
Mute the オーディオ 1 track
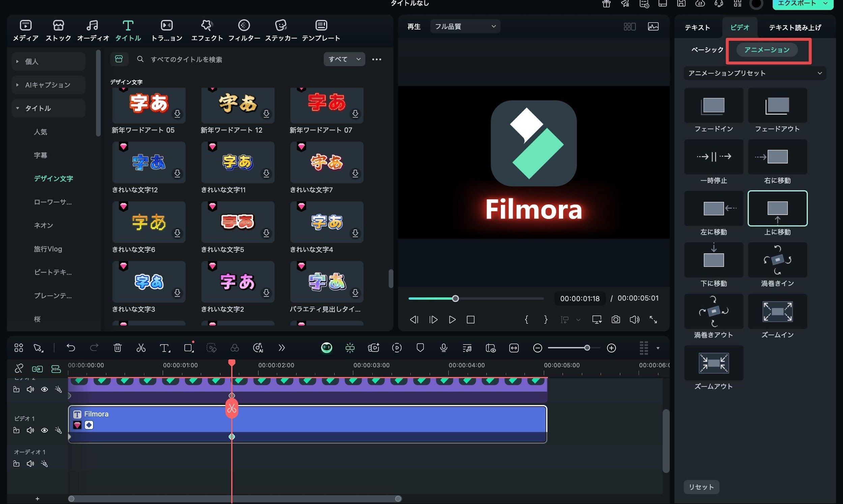tap(30, 464)
